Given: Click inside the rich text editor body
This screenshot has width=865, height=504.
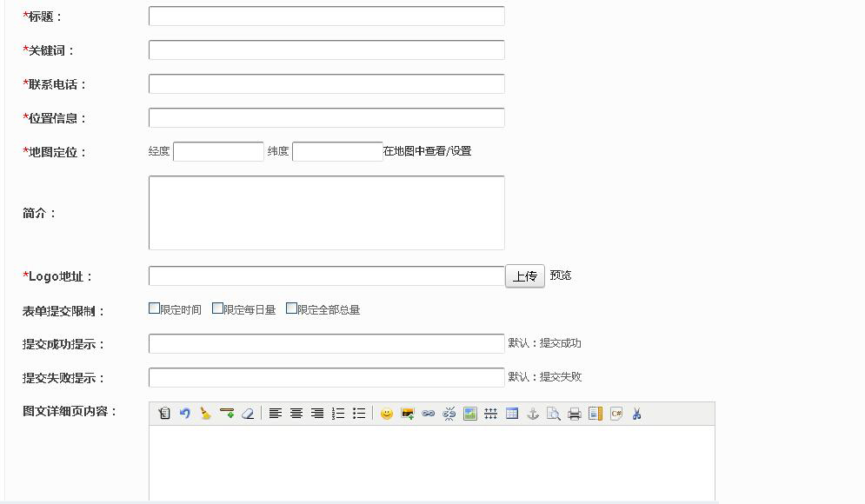Looking at the screenshot, I should click(x=432, y=463).
